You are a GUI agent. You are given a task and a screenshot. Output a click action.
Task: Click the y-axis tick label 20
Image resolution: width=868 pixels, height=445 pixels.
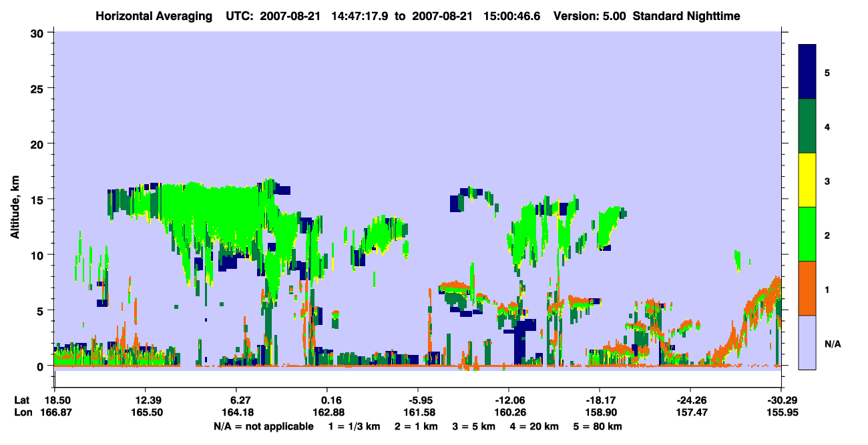coord(39,143)
